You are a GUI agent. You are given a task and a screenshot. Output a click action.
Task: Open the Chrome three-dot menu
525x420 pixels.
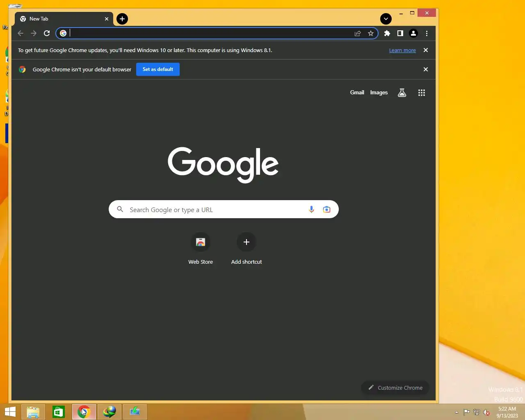pos(427,33)
